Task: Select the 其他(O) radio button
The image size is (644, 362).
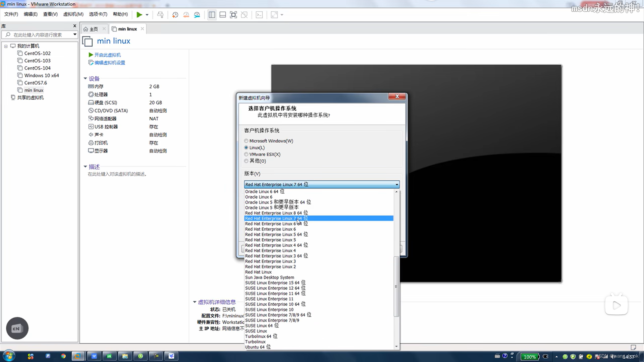Action: (246, 161)
